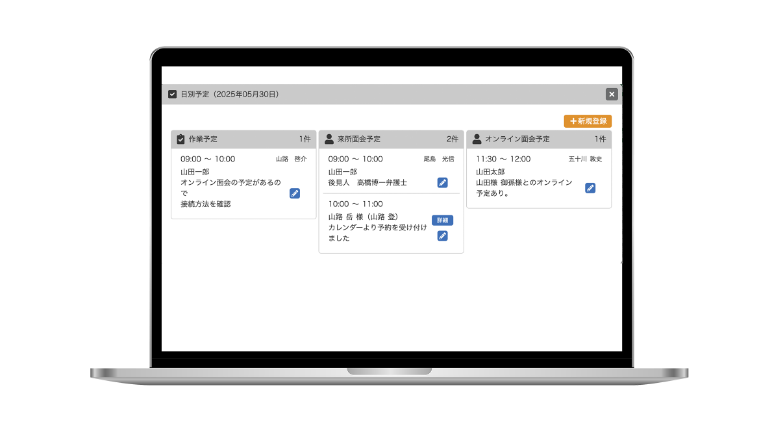Screen dimensions: 780x438
Task: Edit the 10:00 山路 岳 様 appointment
Action: click(x=442, y=236)
